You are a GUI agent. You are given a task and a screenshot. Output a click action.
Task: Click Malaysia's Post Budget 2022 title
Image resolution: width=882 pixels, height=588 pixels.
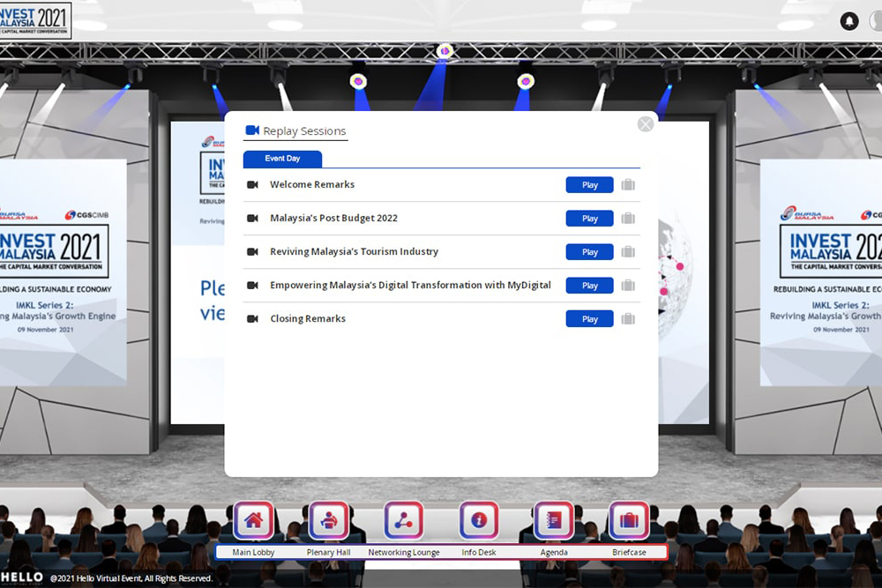[x=333, y=218]
